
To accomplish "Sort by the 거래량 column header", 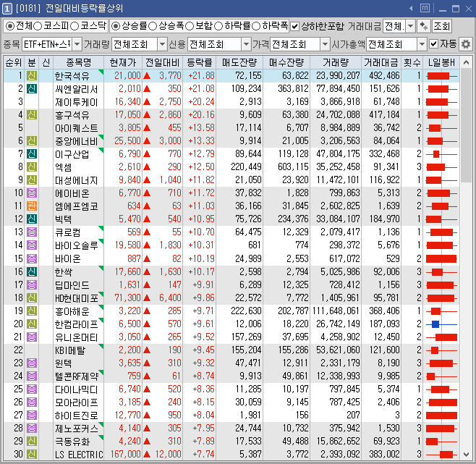I will (336, 62).
